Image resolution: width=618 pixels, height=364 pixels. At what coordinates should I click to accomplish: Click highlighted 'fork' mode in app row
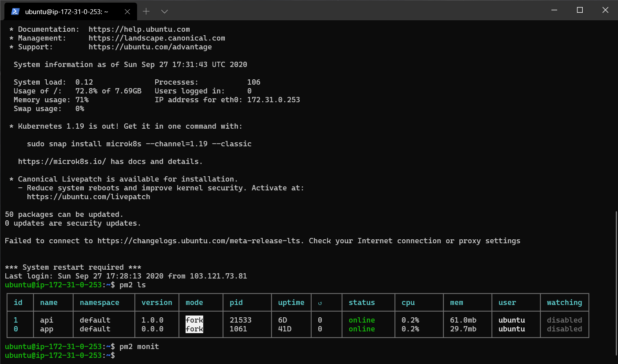[194, 329]
